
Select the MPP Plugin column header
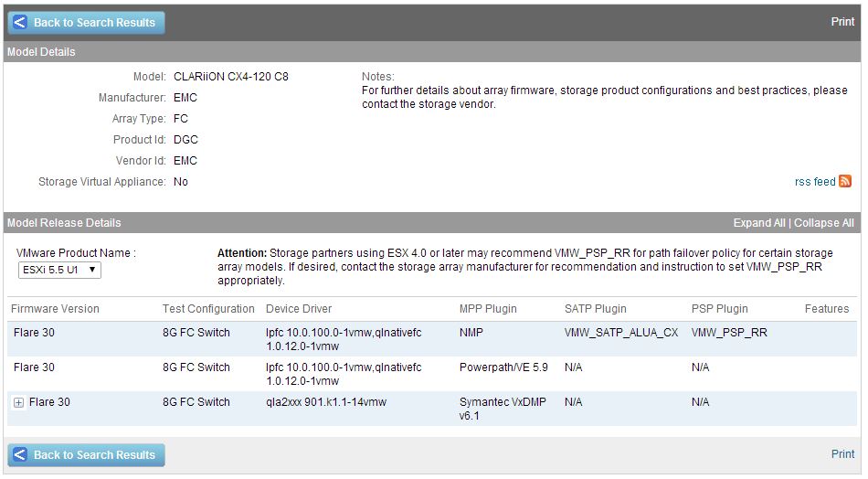coord(488,308)
